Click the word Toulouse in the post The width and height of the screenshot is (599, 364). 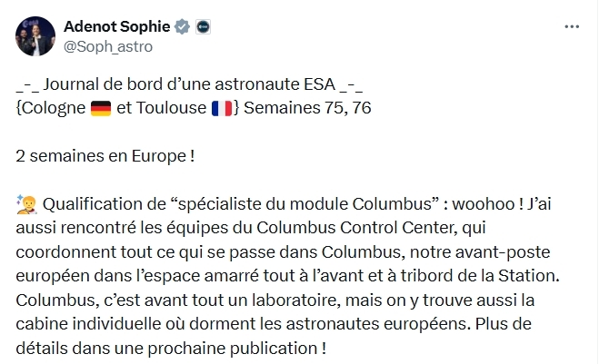pos(172,109)
